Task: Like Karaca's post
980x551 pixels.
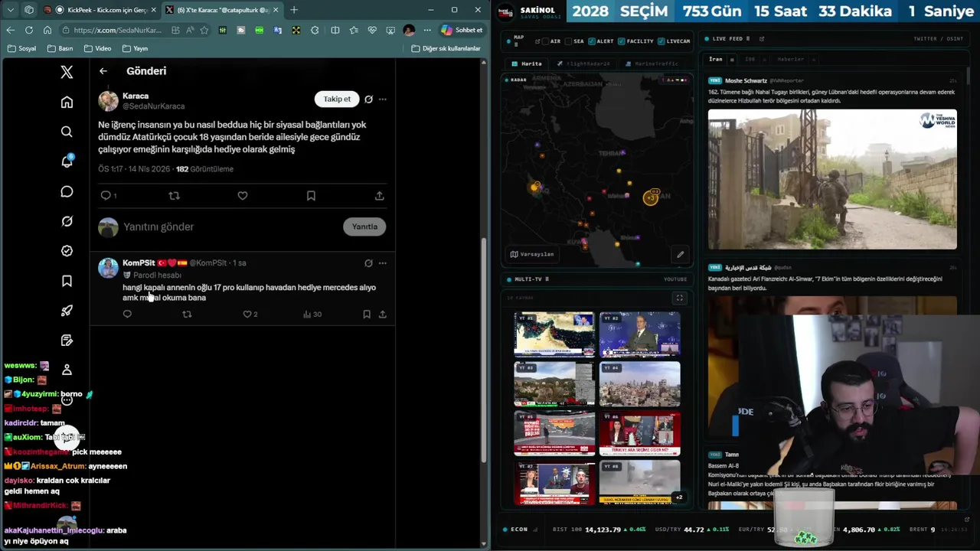Action: tap(243, 196)
